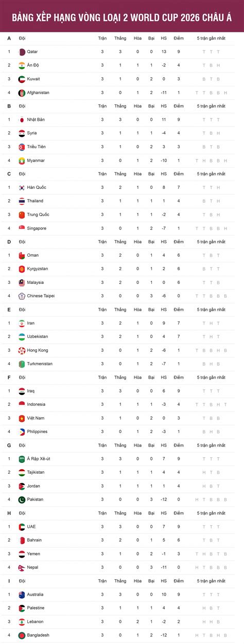Click the page title banner
The width and height of the screenshot is (244, 644).
[122, 16]
